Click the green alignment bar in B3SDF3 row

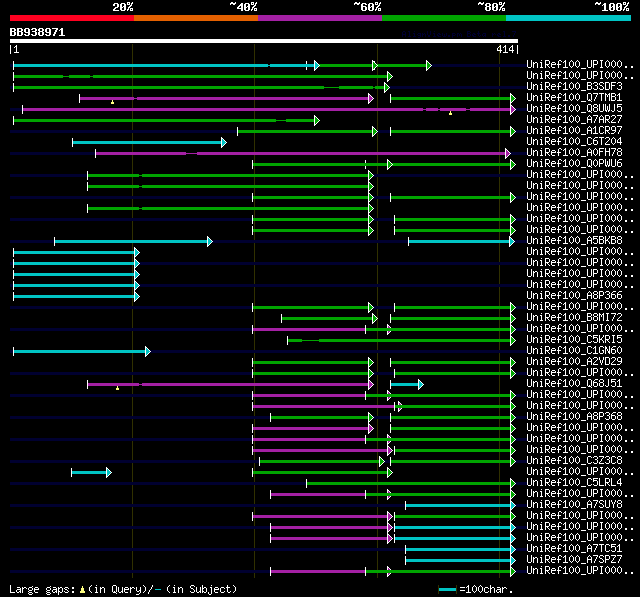click(x=202, y=87)
